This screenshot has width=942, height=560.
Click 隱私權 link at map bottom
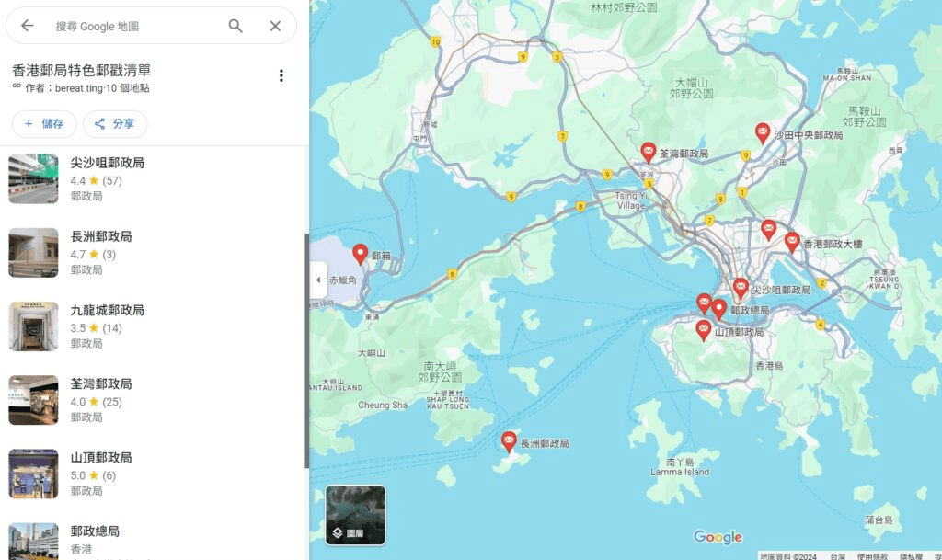[x=911, y=556]
